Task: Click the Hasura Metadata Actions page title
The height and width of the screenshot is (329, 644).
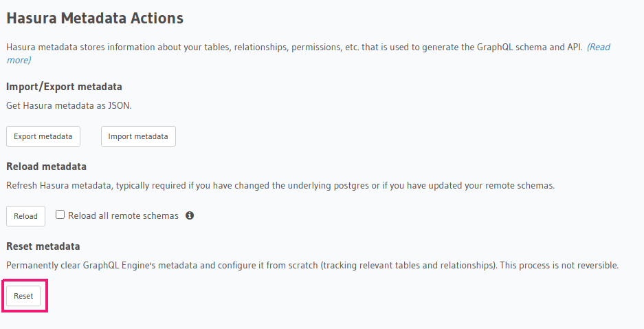Action: 95,19
